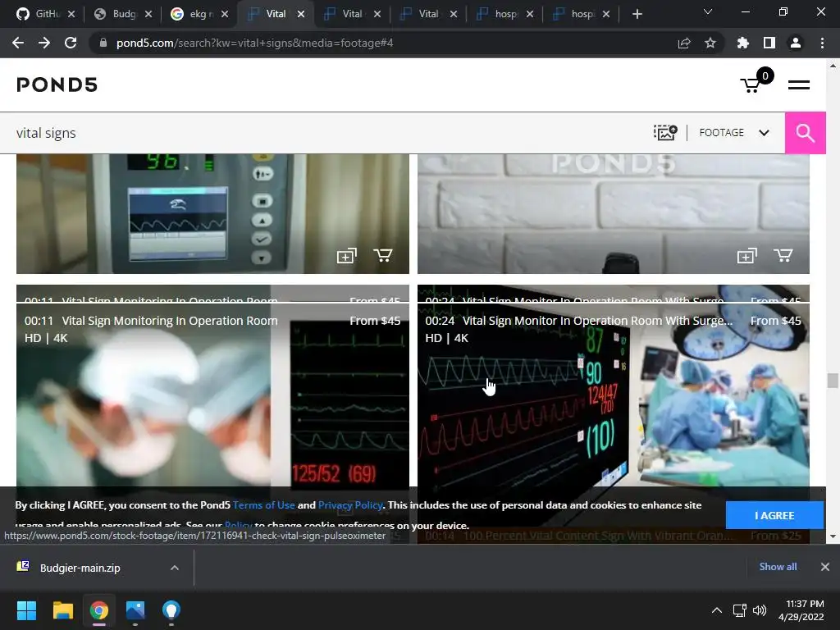840x630 pixels.
Task: Click the page vertical scrollbar thumb
Action: pyautogui.click(x=832, y=381)
